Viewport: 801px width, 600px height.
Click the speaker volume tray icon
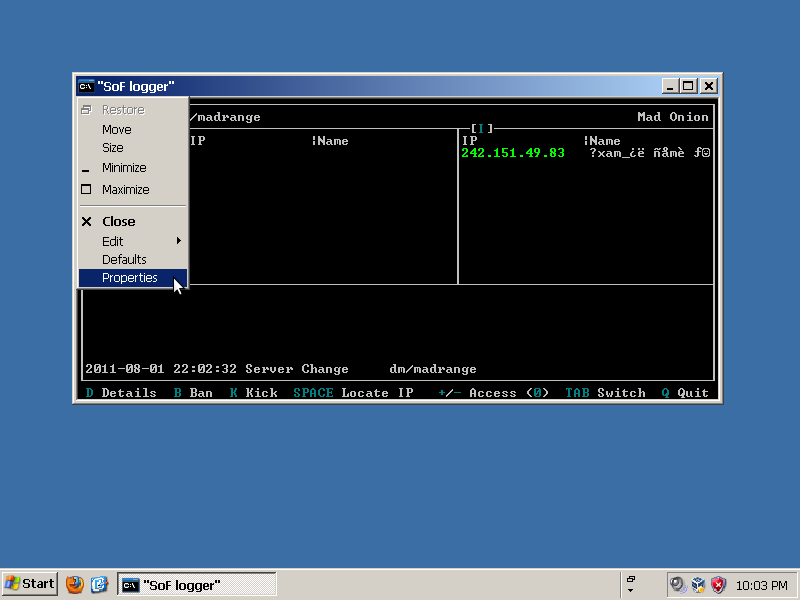pos(678,584)
